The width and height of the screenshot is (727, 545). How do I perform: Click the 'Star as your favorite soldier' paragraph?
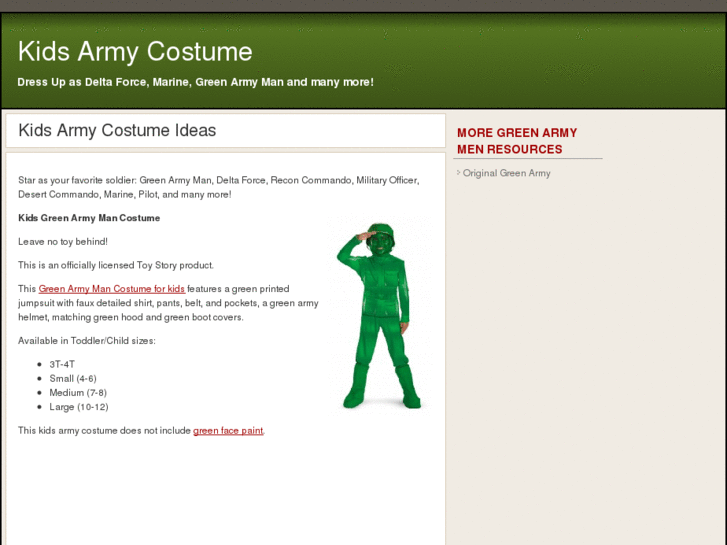(x=218, y=187)
